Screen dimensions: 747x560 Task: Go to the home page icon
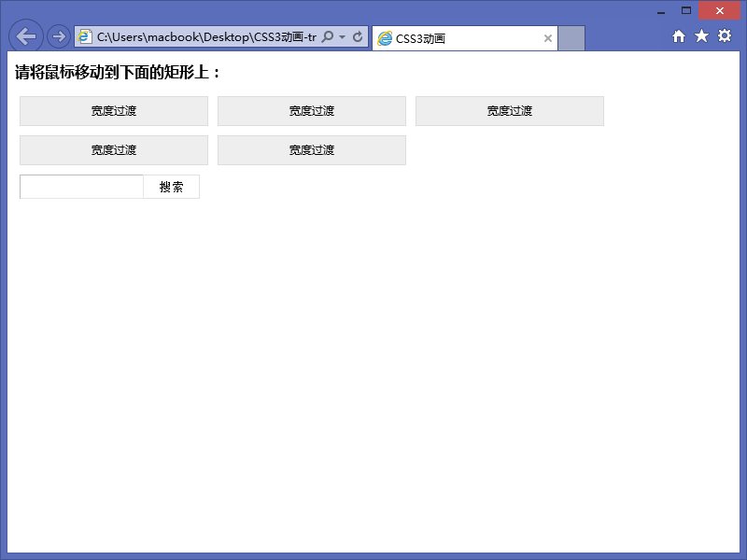pos(679,36)
